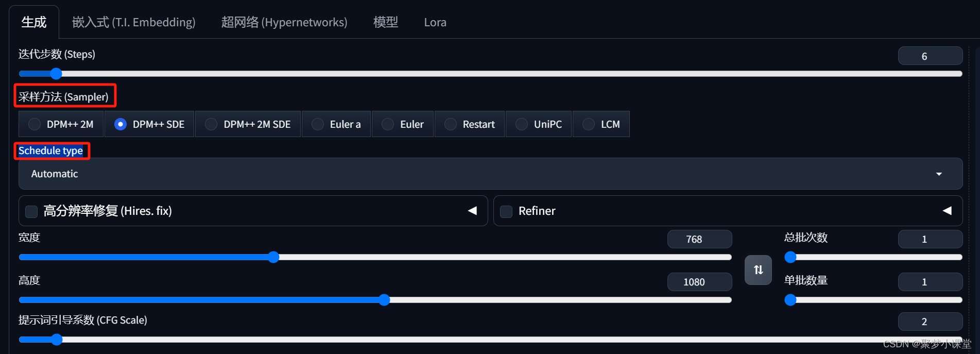Click the 宽度 label
The width and height of the screenshot is (980, 354).
coord(29,238)
